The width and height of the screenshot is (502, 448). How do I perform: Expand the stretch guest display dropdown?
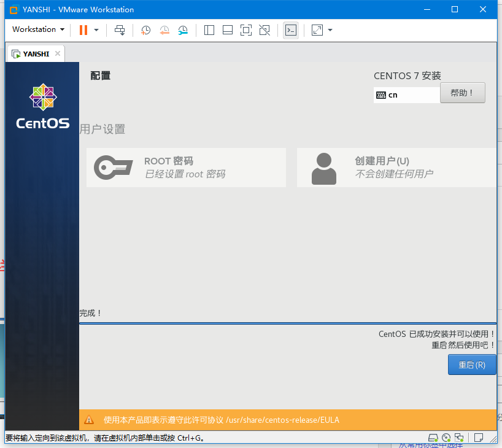point(330,30)
